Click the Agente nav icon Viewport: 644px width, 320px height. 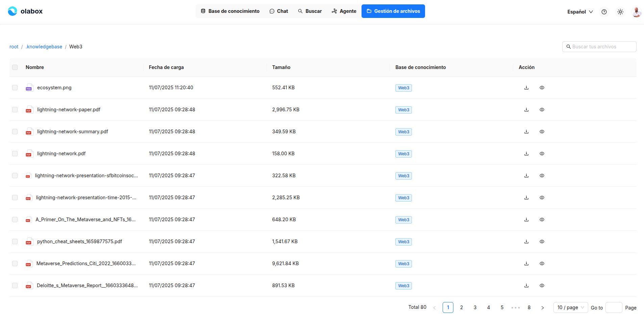[334, 11]
